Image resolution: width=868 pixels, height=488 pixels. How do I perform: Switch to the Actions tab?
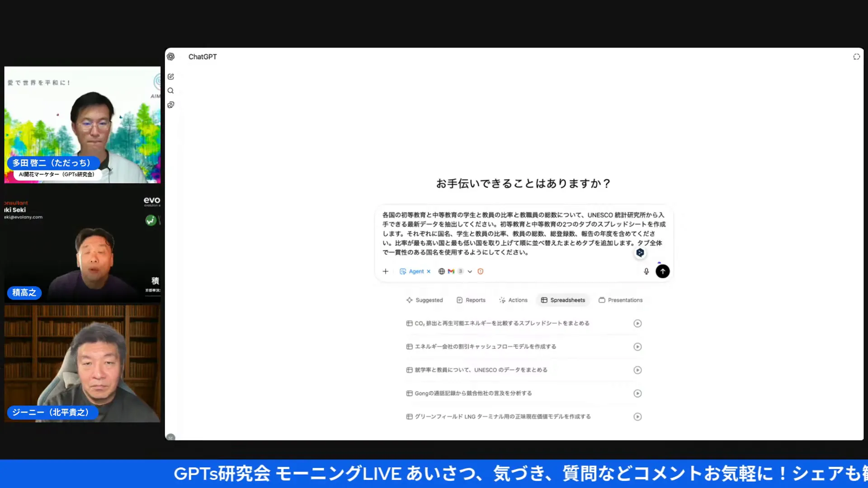click(513, 300)
